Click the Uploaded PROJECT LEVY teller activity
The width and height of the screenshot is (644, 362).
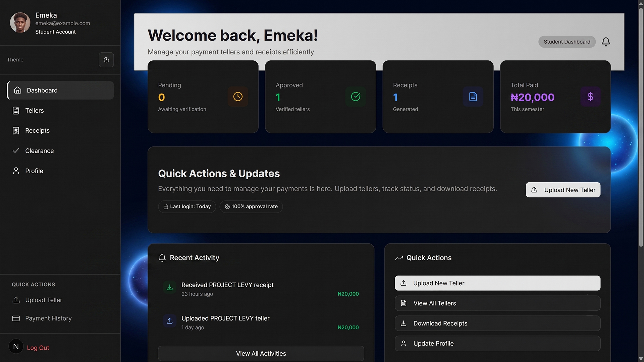coord(261,322)
